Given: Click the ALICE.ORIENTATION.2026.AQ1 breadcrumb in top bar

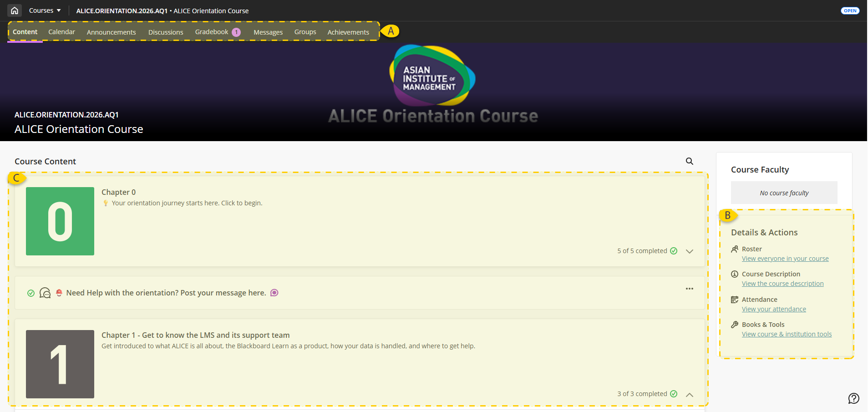Looking at the screenshot, I should point(122,10).
